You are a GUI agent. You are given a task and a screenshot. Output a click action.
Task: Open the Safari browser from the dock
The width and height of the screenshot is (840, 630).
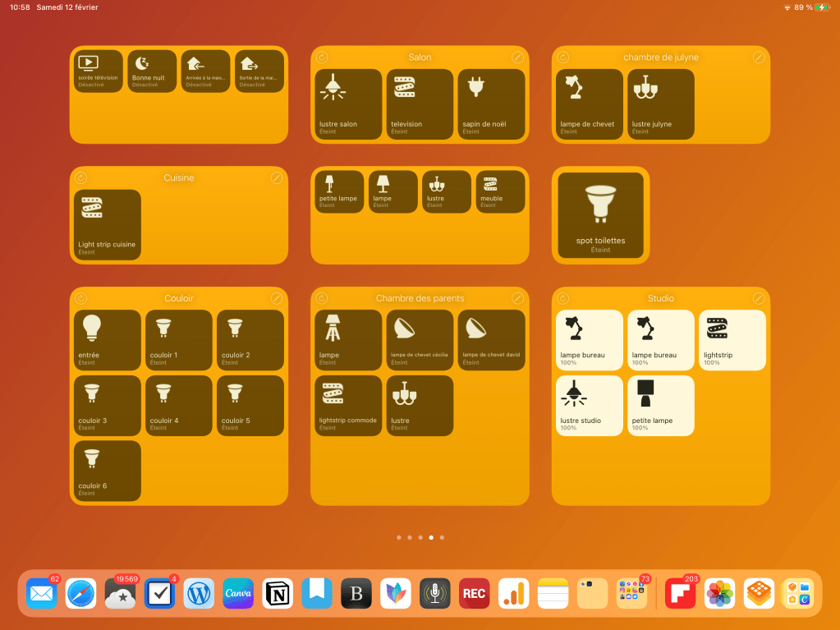pyautogui.click(x=81, y=593)
